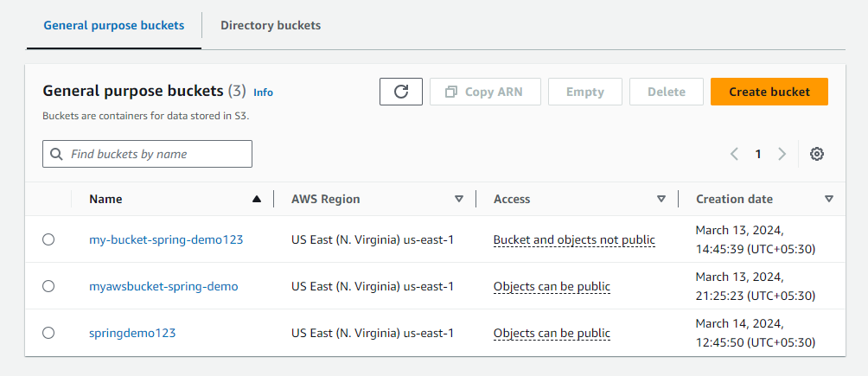Go to previous page arrow
The height and width of the screenshot is (376, 868).
(734, 154)
